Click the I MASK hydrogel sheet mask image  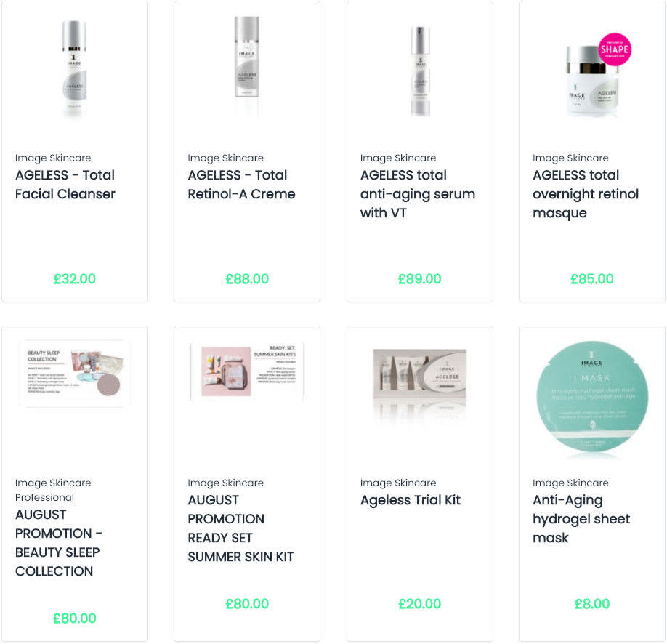592,397
